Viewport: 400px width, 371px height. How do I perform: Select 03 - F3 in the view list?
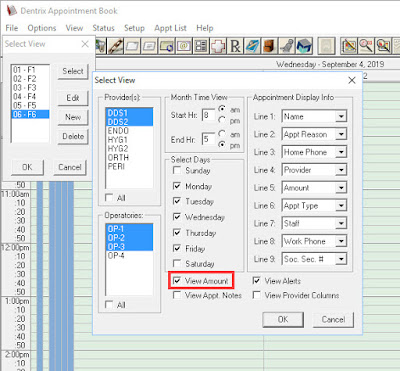click(x=30, y=88)
